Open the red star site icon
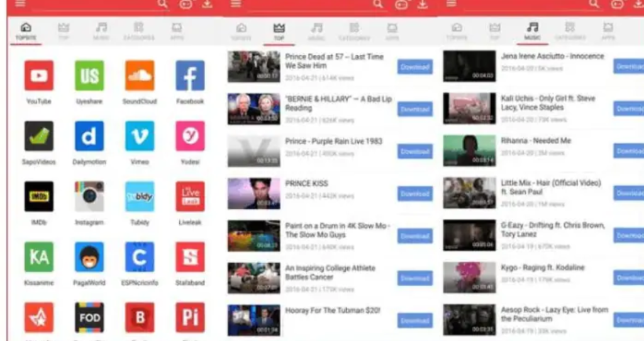The image size is (644, 341). [x=38, y=318]
